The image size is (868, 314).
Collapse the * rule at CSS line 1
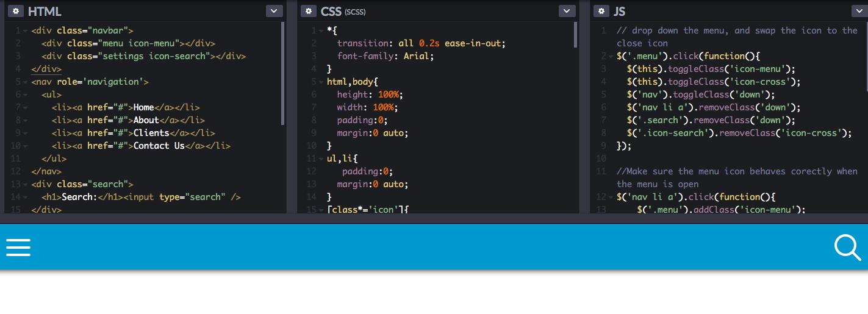(x=320, y=30)
